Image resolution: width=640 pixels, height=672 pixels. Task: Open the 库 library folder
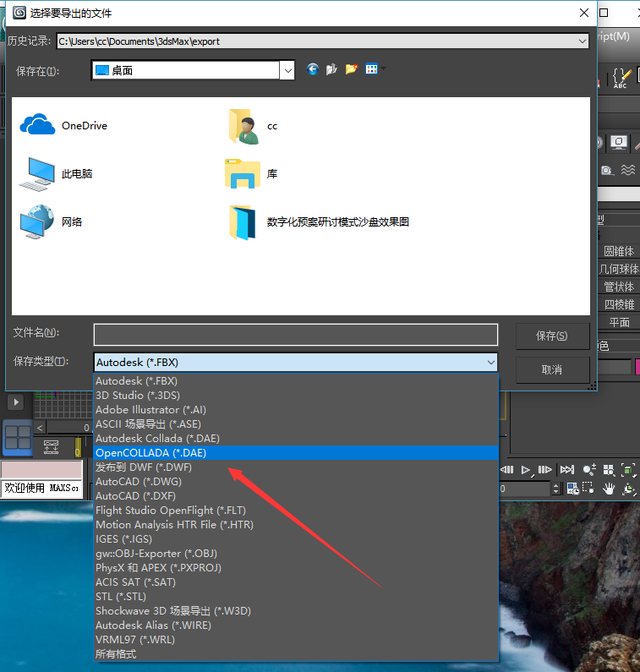[x=251, y=173]
